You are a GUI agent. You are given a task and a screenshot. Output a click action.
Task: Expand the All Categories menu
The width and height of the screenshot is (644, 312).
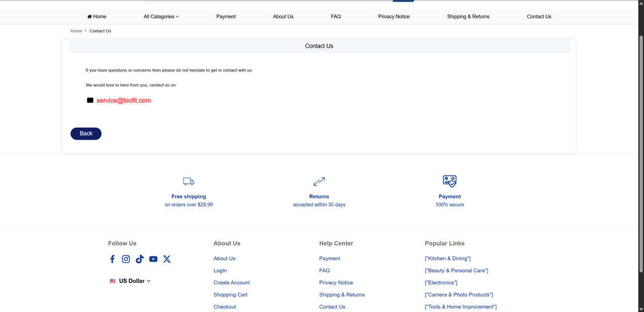coord(161,17)
